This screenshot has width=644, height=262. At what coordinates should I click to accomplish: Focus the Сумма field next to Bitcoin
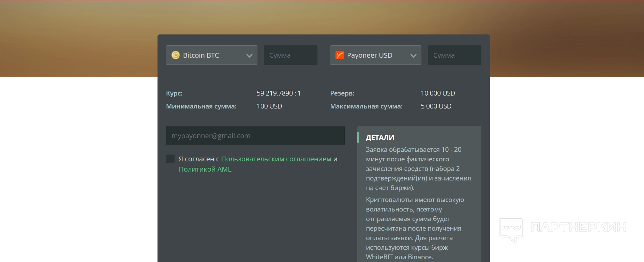pyautogui.click(x=290, y=55)
